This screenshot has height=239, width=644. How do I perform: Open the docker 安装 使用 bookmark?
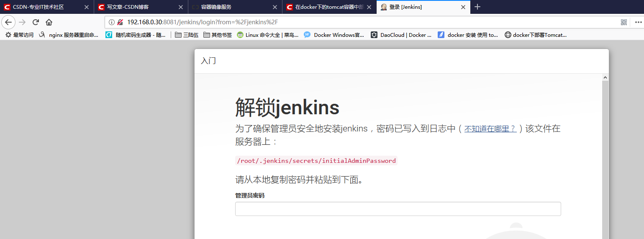pos(468,35)
